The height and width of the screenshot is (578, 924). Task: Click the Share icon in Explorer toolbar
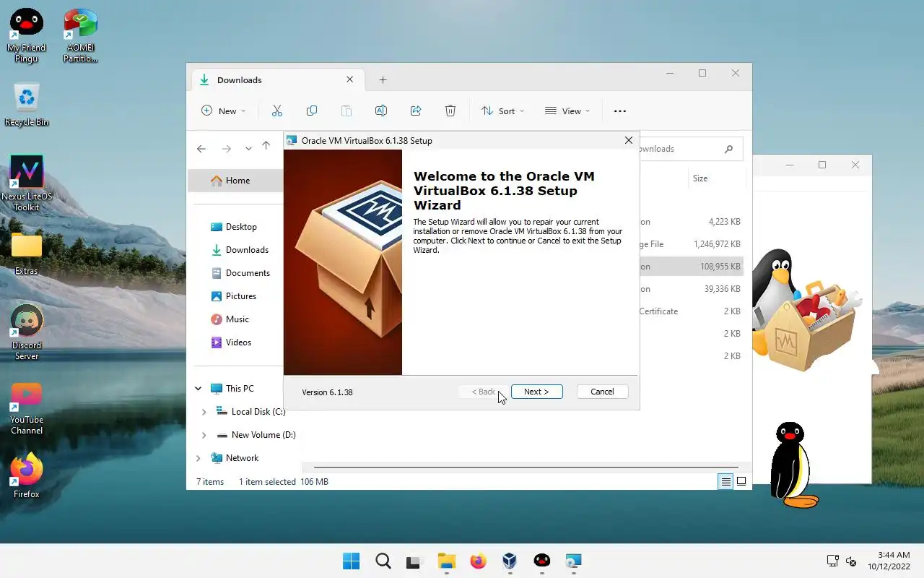click(416, 111)
